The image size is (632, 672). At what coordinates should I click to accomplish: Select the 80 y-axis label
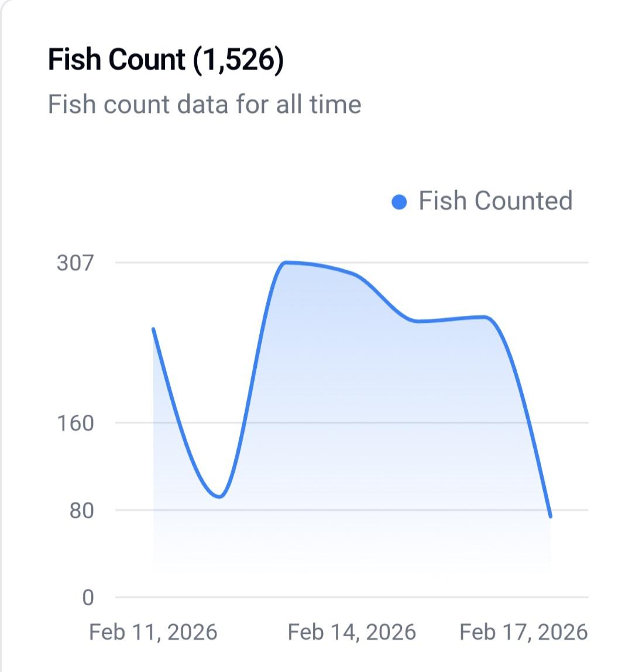coord(81,511)
